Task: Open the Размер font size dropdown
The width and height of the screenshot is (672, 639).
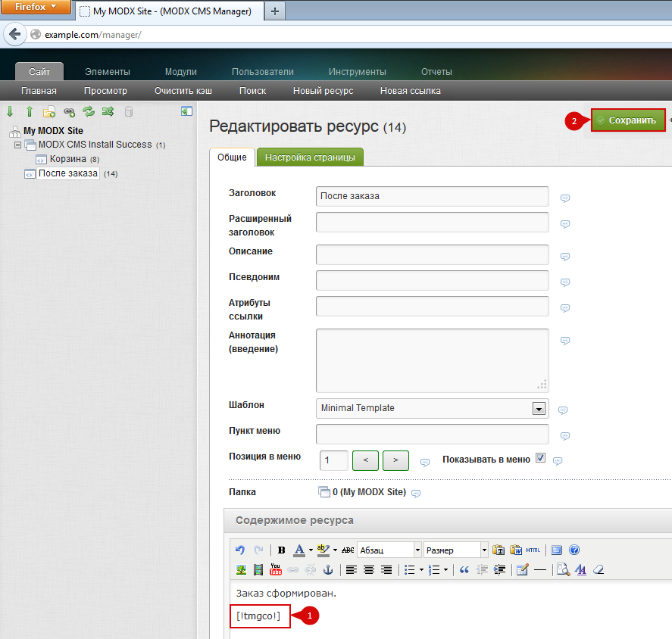Action: (484, 550)
